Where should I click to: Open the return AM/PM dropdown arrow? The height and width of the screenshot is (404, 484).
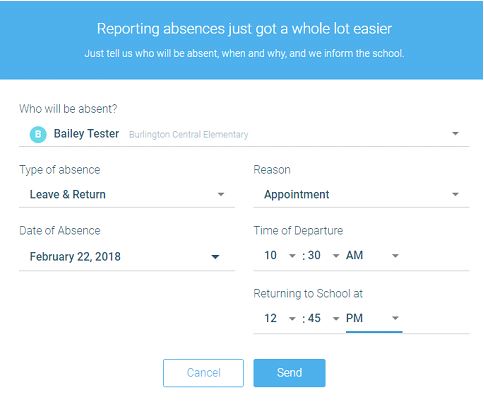[x=395, y=318]
